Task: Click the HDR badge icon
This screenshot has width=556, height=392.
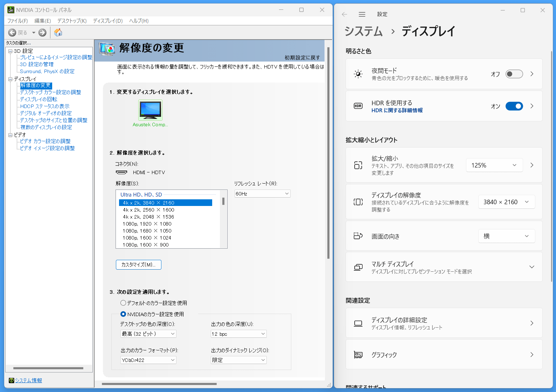Action: [x=358, y=106]
